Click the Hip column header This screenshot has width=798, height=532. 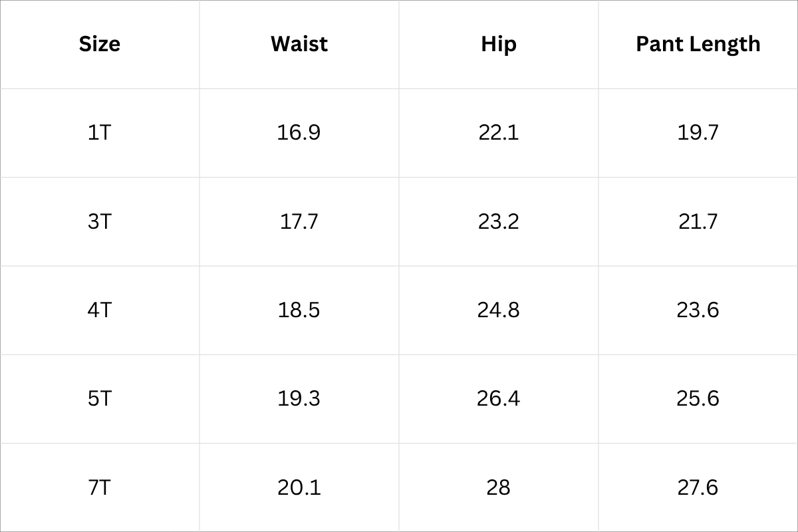(x=499, y=44)
